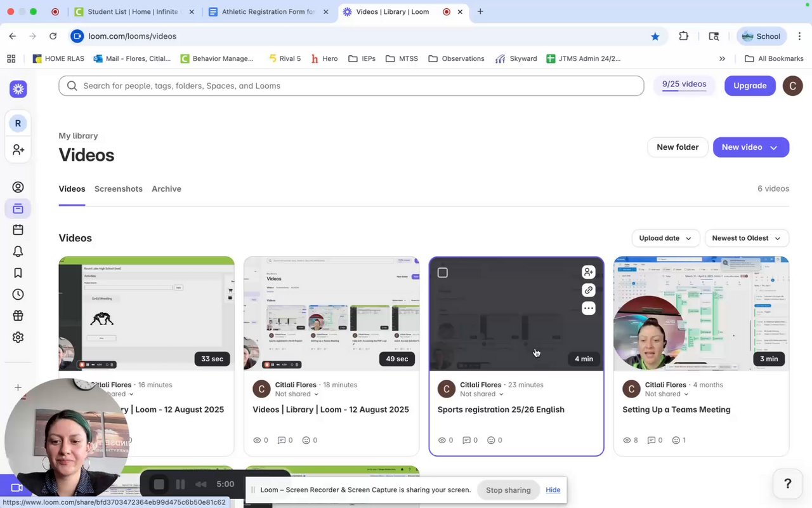Image resolution: width=812 pixels, height=508 pixels.
Task: Expand Not shared on 49 sec video
Action: point(297,394)
